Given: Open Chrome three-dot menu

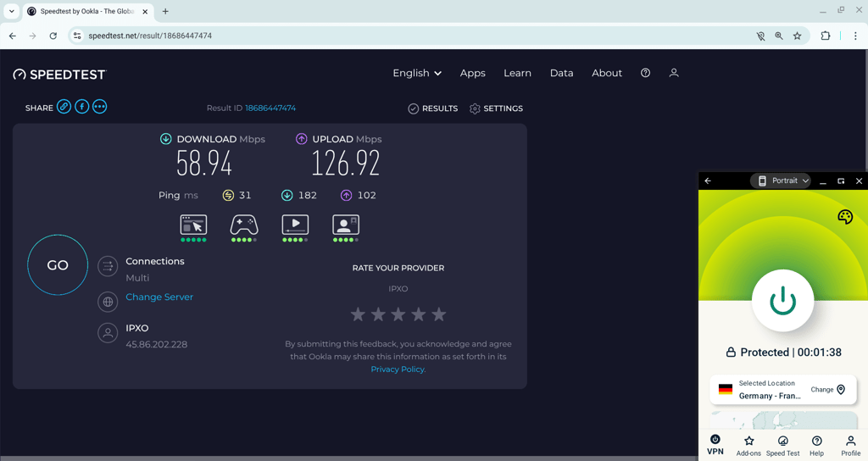Looking at the screenshot, I should point(855,36).
